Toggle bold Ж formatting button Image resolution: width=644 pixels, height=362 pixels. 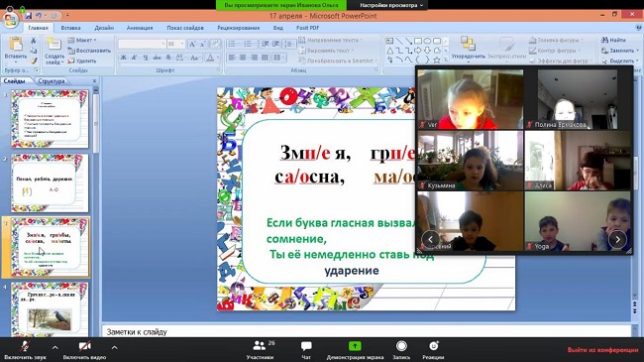(x=123, y=58)
